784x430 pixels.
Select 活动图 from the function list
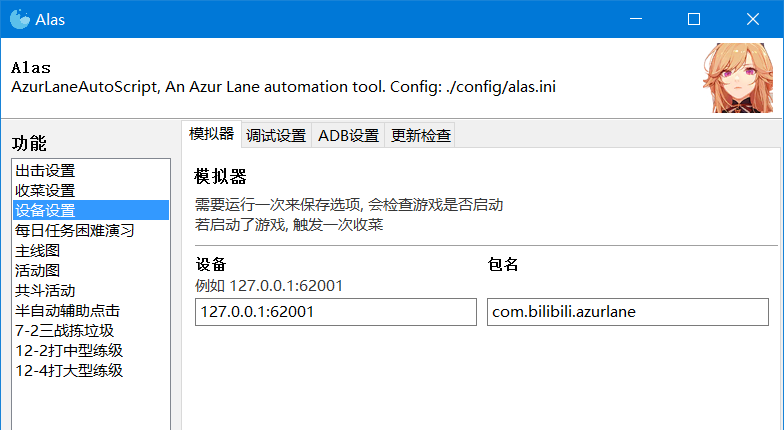click(38, 271)
